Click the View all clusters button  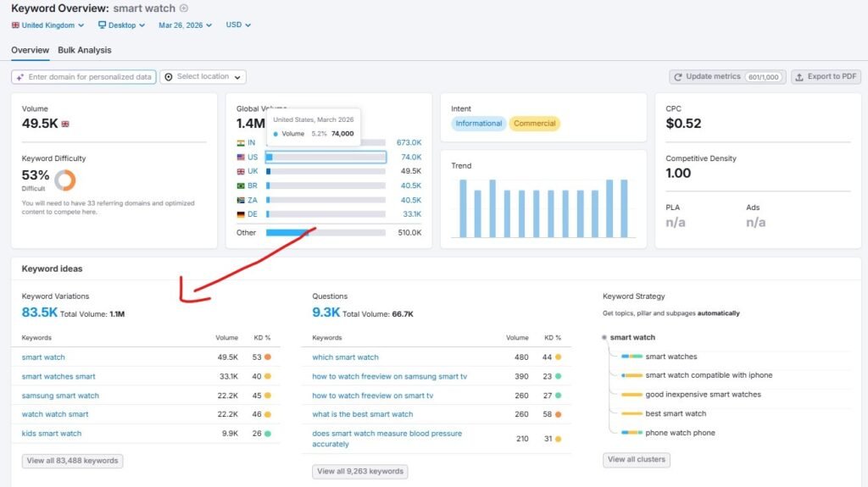(636, 460)
